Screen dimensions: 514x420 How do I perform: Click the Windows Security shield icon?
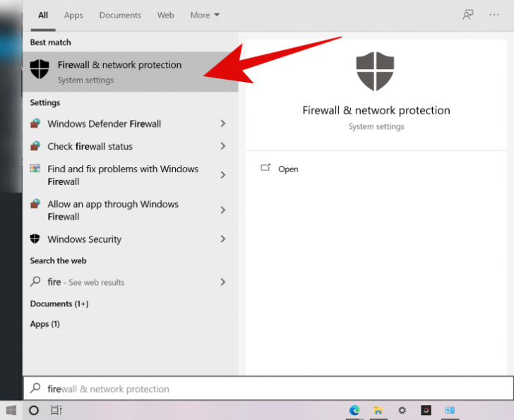(x=35, y=239)
